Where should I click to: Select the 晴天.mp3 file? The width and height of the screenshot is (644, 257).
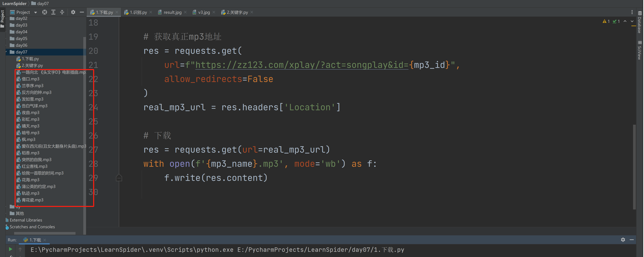[x=28, y=126]
